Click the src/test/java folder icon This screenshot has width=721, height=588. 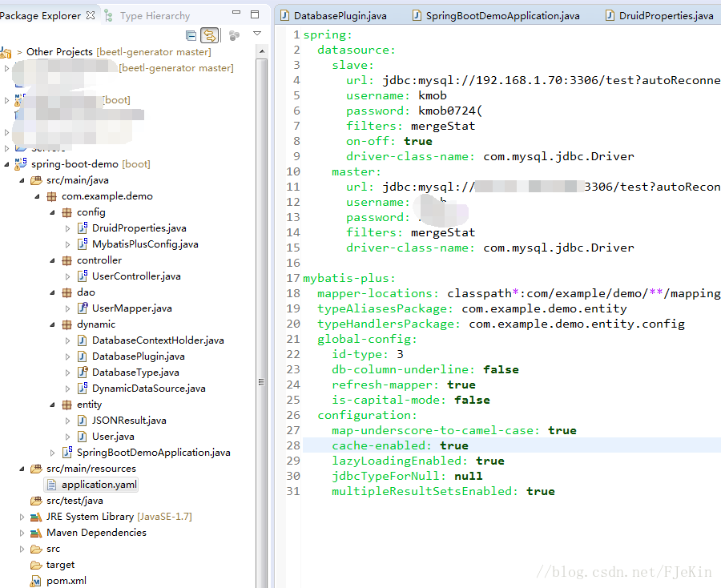(x=36, y=501)
